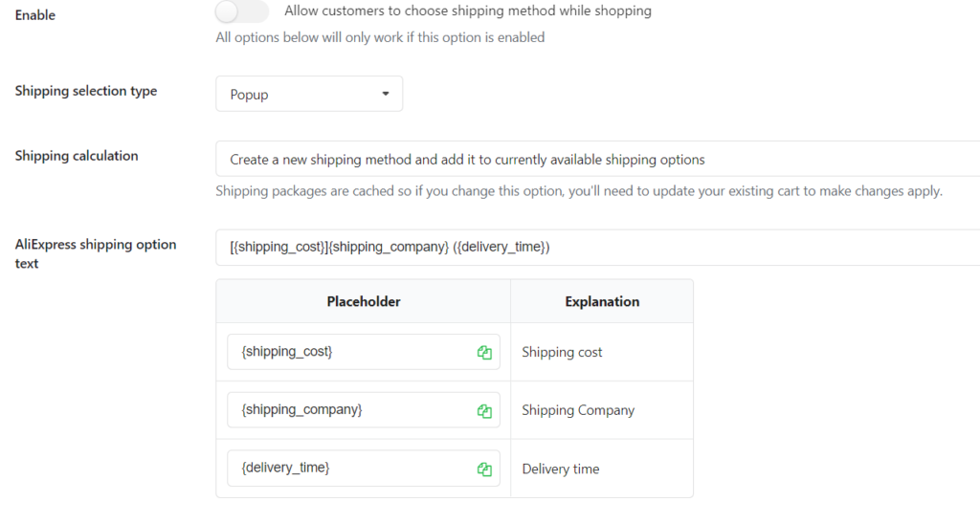Click the AliExpress shipping option text label

tap(96, 253)
